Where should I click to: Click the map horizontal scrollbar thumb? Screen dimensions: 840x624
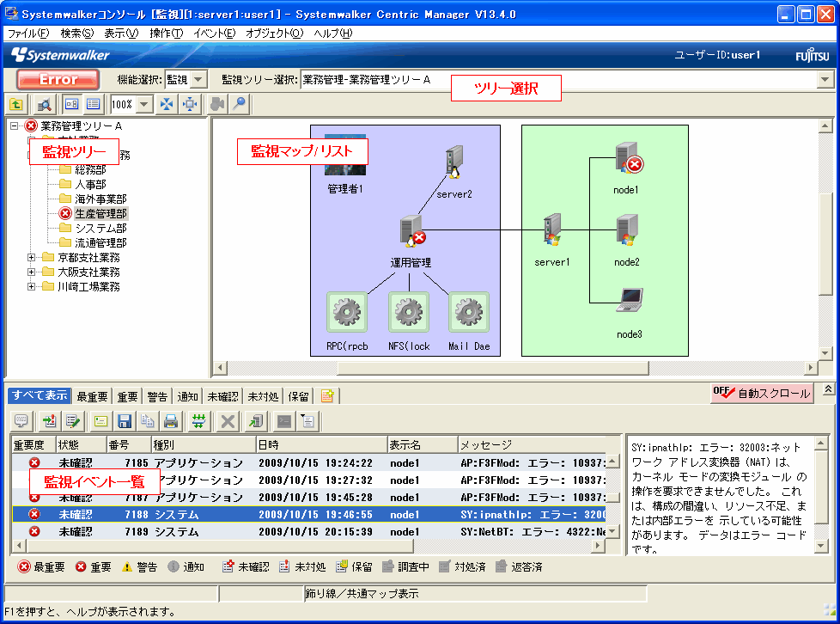493,368
